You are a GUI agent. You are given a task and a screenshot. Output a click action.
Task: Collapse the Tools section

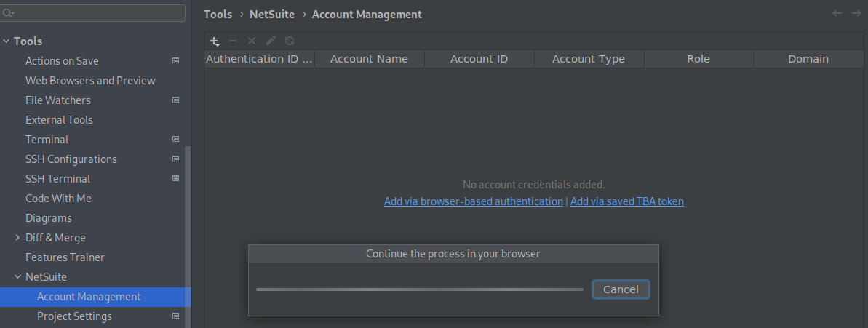click(6, 41)
